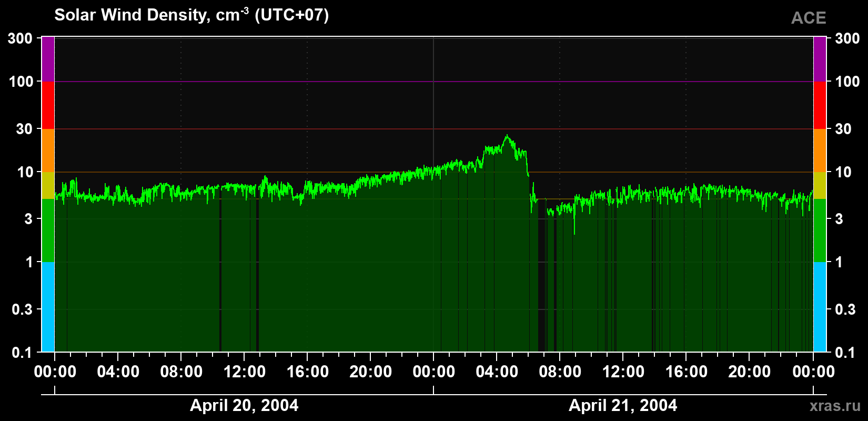The width and height of the screenshot is (868, 421).
Task: Click the light blue band on right scale
Action: (x=820, y=307)
